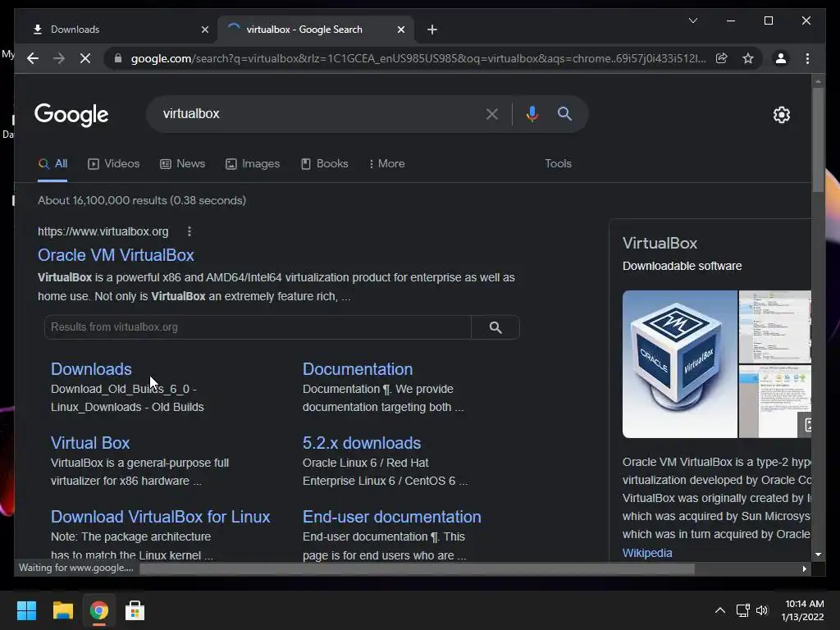Switch to Videos results
The height and width of the screenshot is (630, 840).
point(113,164)
